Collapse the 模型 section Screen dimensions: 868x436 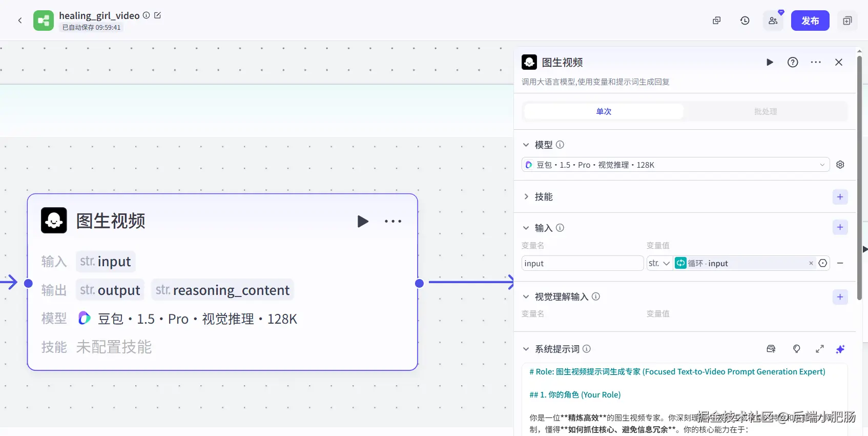coord(526,145)
